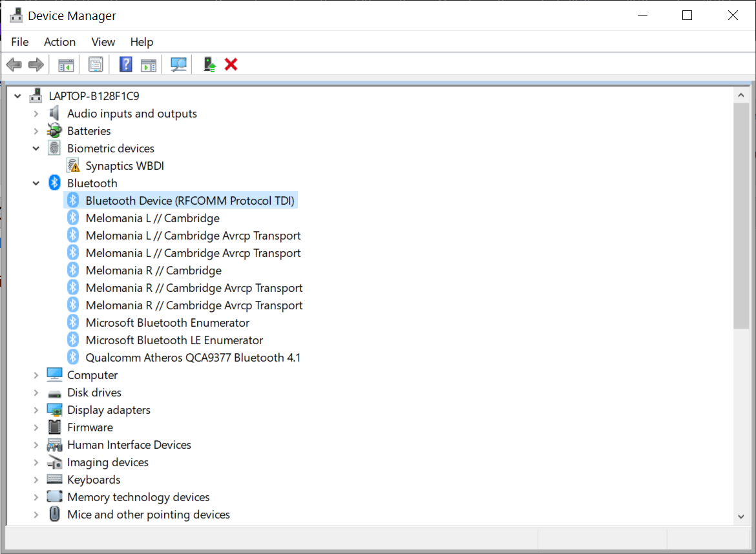Click the Display adapters category icon
The image size is (756, 554).
(x=54, y=409)
